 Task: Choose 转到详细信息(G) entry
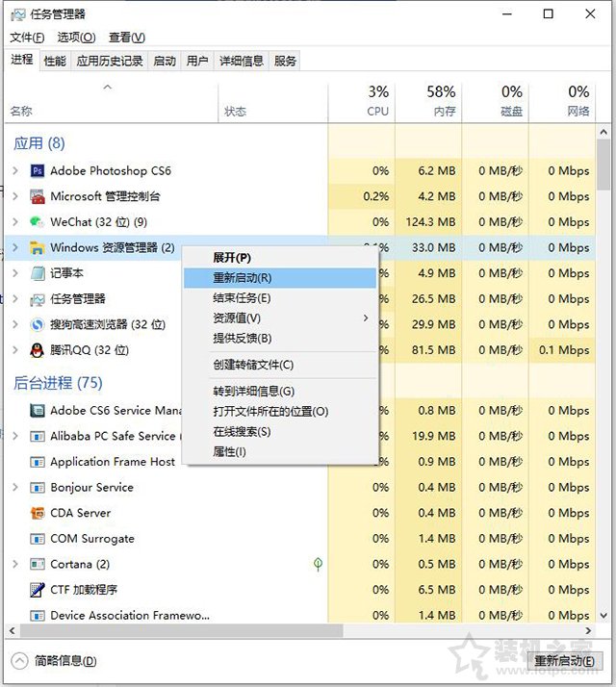(280, 392)
